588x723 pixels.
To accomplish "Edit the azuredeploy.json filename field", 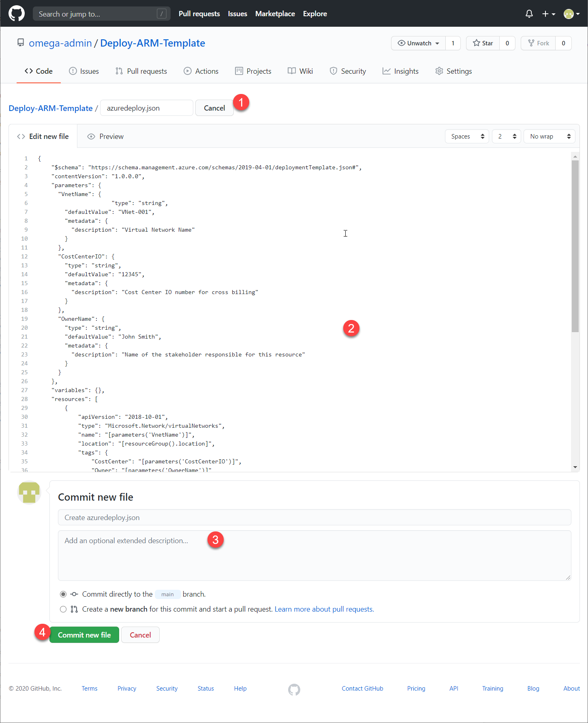I will 147,108.
